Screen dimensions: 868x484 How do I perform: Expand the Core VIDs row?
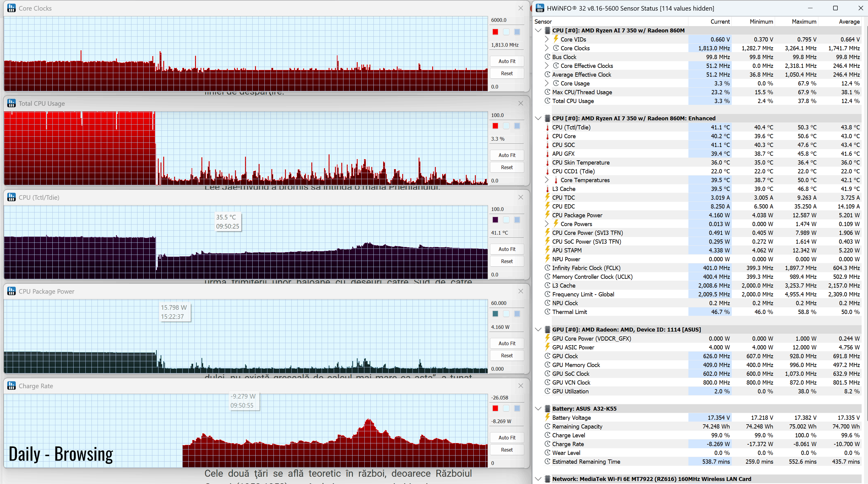pos(547,39)
